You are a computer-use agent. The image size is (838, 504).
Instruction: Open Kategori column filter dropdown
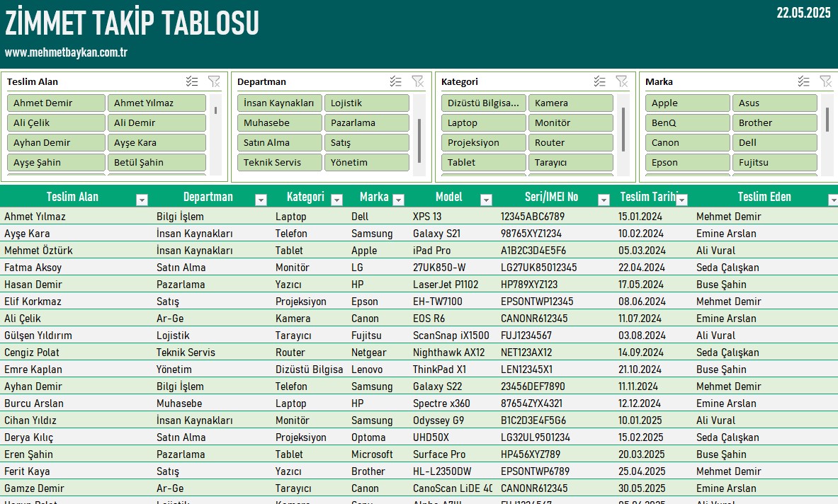point(336,200)
